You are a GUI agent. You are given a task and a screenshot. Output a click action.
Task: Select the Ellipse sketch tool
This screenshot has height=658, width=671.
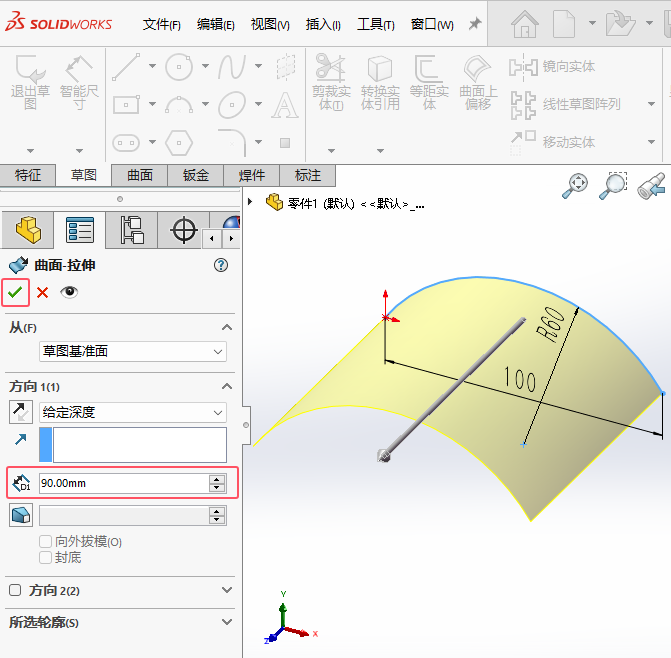pyautogui.click(x=232, y=104)
